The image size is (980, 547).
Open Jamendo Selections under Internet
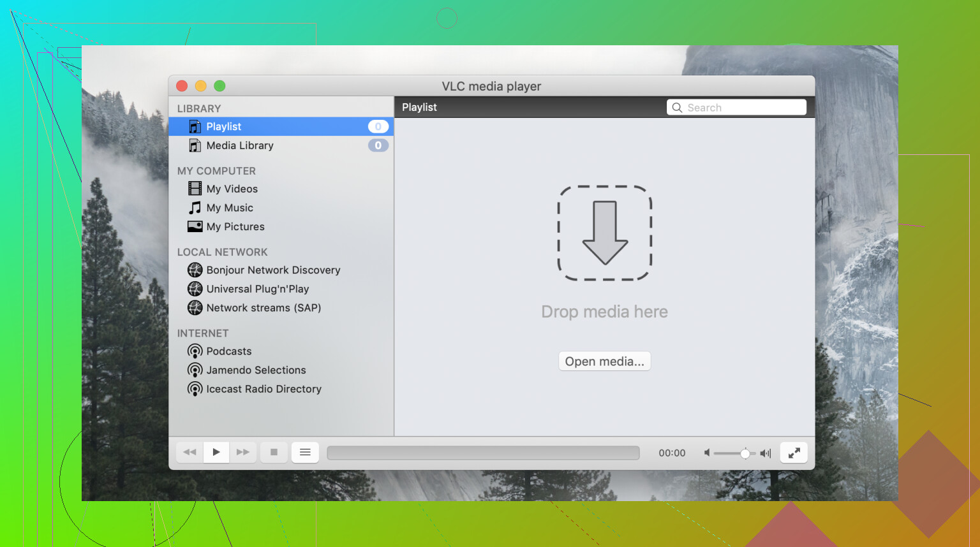click(x=281, y=370)
